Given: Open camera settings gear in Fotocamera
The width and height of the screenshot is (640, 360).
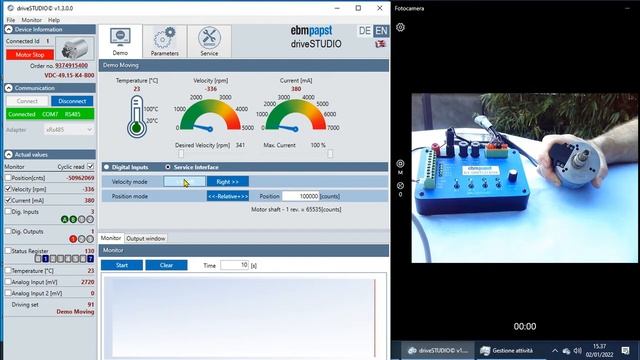Looking at the screenshot, I should click(400, 27).
